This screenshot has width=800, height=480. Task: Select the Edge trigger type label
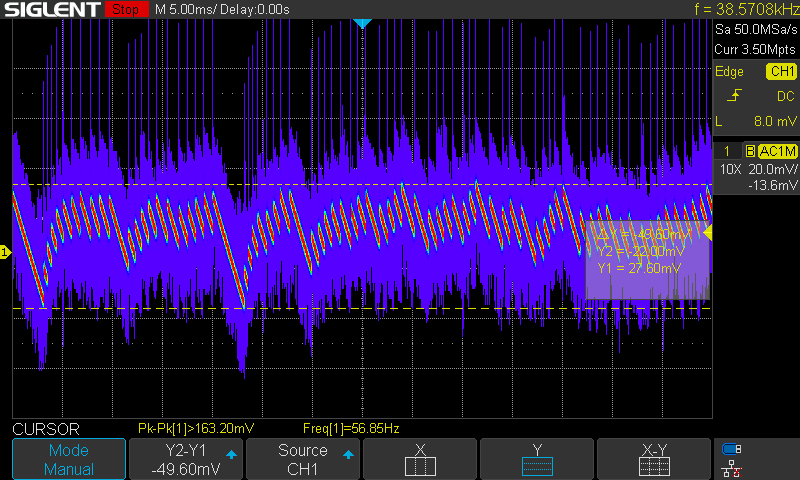(x=729, y=72)
